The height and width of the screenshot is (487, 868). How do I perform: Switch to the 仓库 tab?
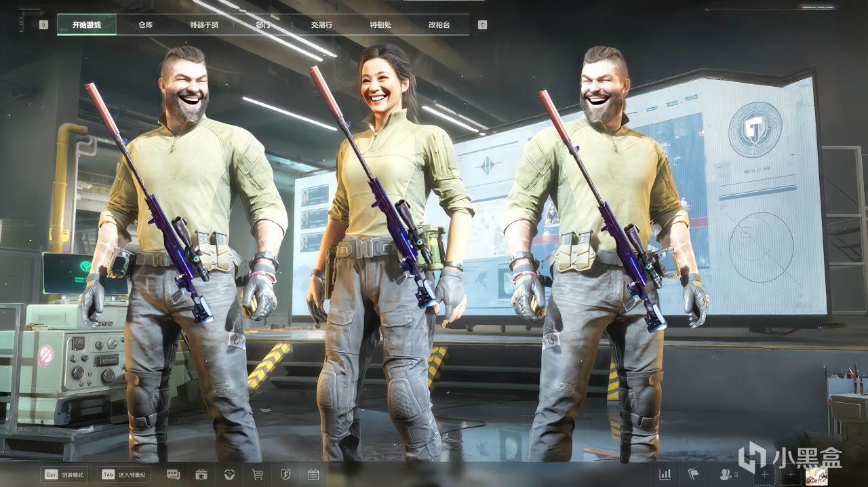(x=145, y=24)
